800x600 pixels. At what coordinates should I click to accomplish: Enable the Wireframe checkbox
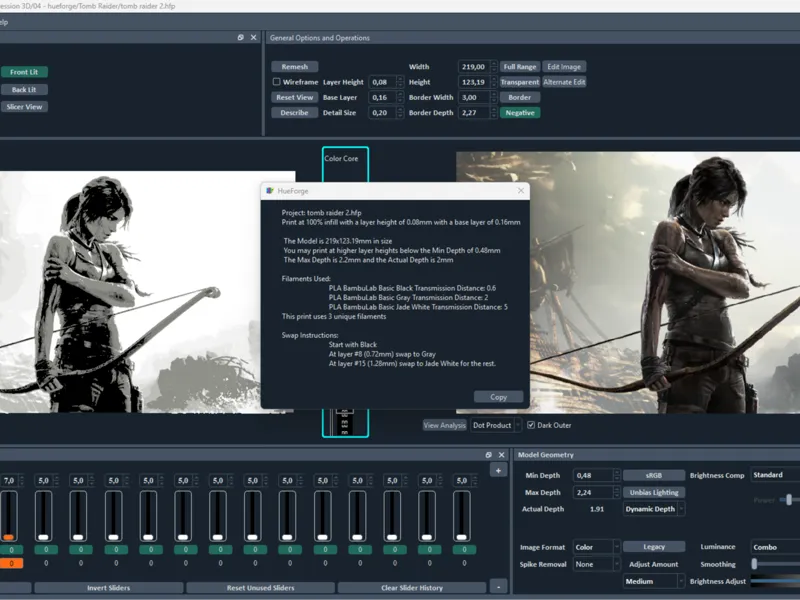[277, 82]
